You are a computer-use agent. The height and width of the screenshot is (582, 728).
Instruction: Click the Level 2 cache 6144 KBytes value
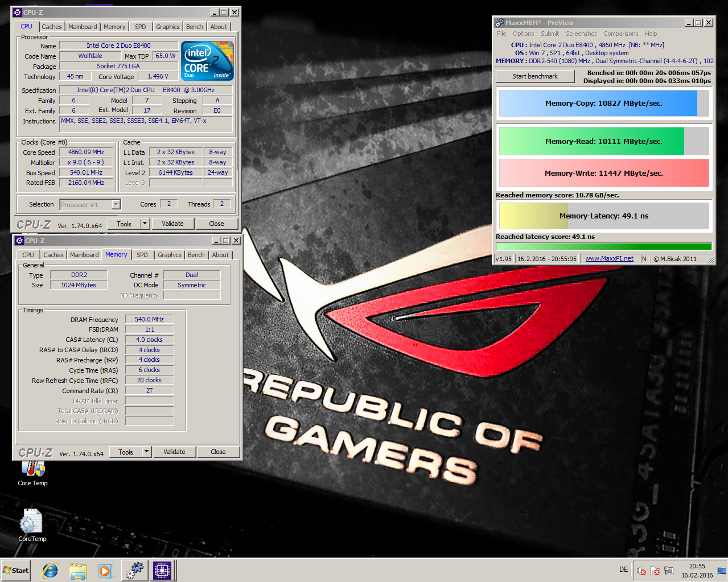[175, 172]
